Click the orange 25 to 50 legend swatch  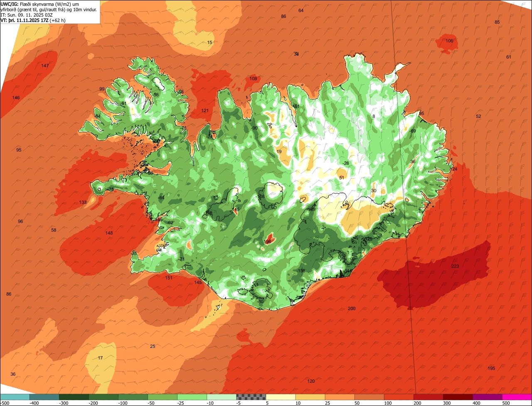click(x=340, y=397)
